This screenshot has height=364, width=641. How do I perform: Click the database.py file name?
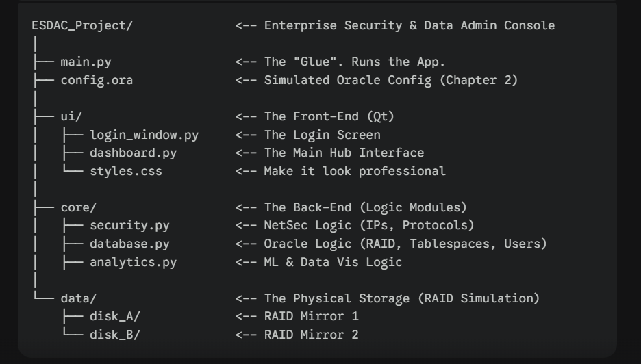pyautogui.click(x=129, y=244)
